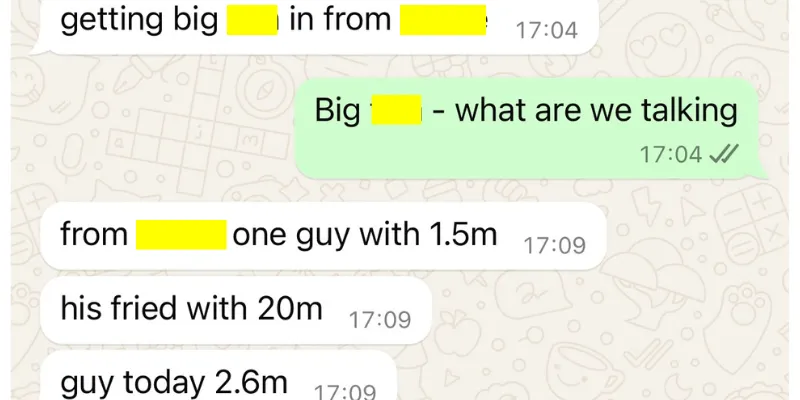Click the yellow redaction after 'getting big'
This screenshot has height=400, width=800.
[x=252, y=20]
